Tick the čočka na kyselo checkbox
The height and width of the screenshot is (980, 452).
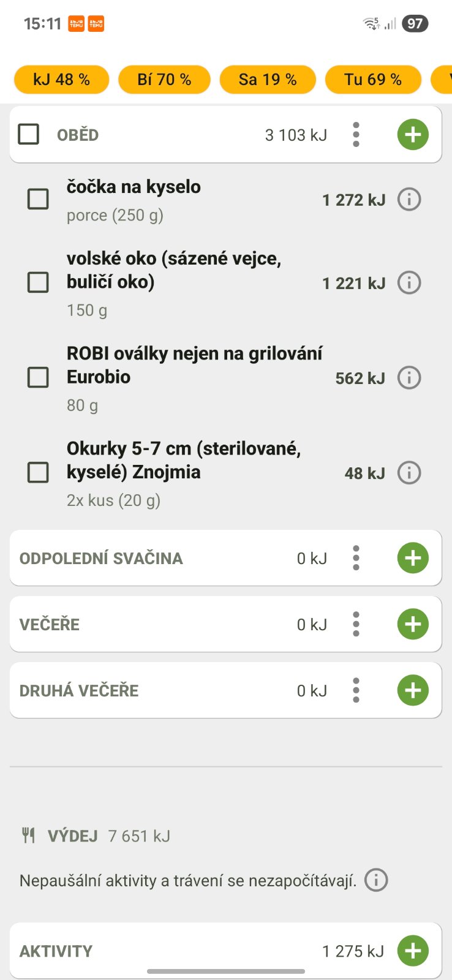tap(38, 199)
